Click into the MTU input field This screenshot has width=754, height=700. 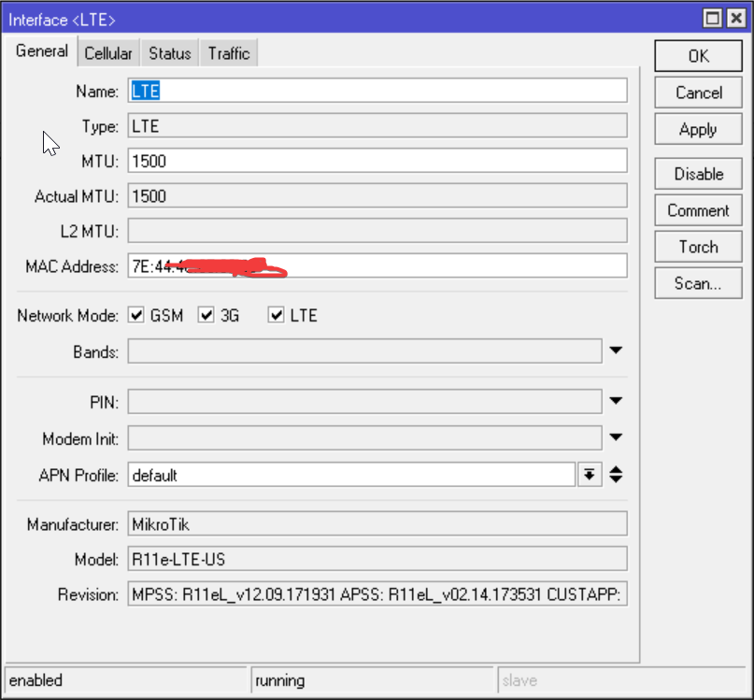click(377, 161)
